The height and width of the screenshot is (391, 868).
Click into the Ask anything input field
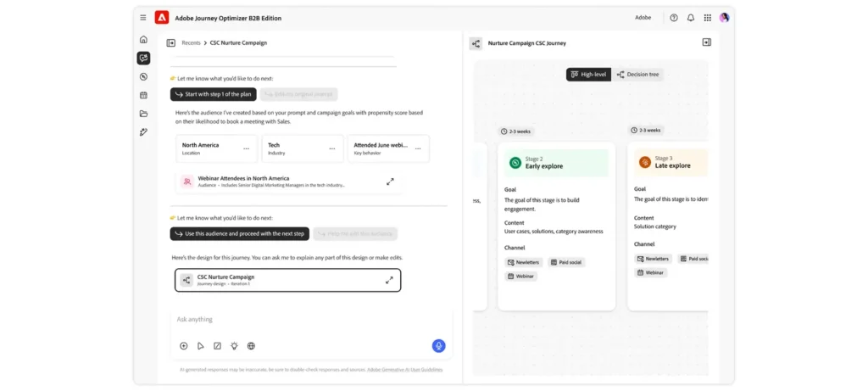305,320
